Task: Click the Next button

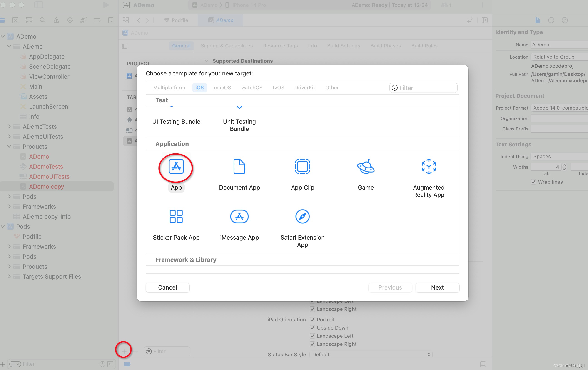Action: tap(437, 287)
